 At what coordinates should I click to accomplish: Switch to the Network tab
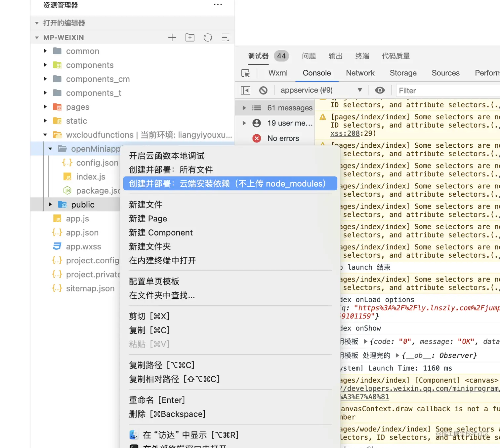[x=360, y=73]
